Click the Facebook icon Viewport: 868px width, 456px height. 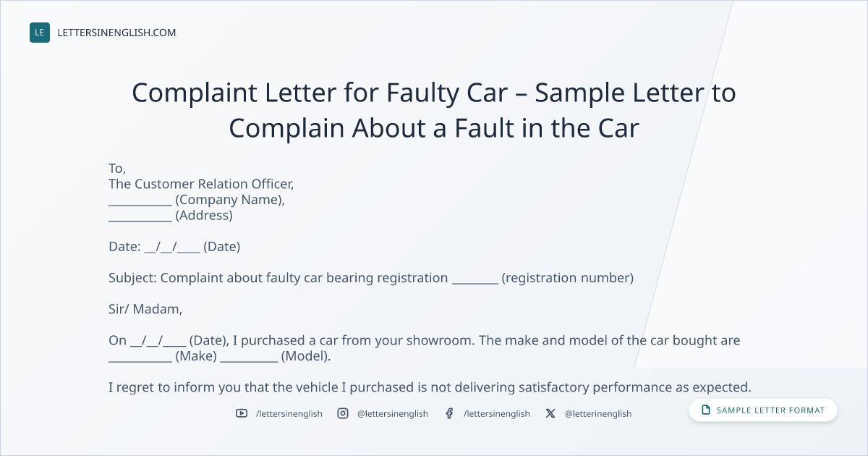pyautogui.click(x=449, y=413)
